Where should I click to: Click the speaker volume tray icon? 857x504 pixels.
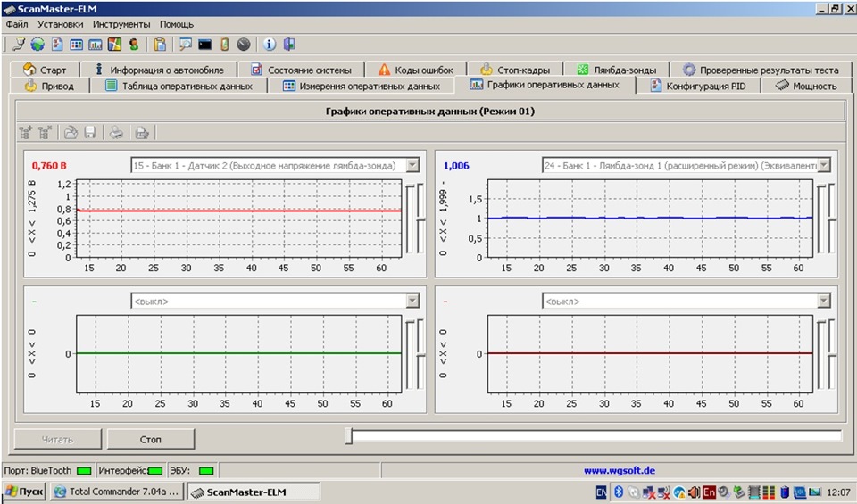pos(695,492)
